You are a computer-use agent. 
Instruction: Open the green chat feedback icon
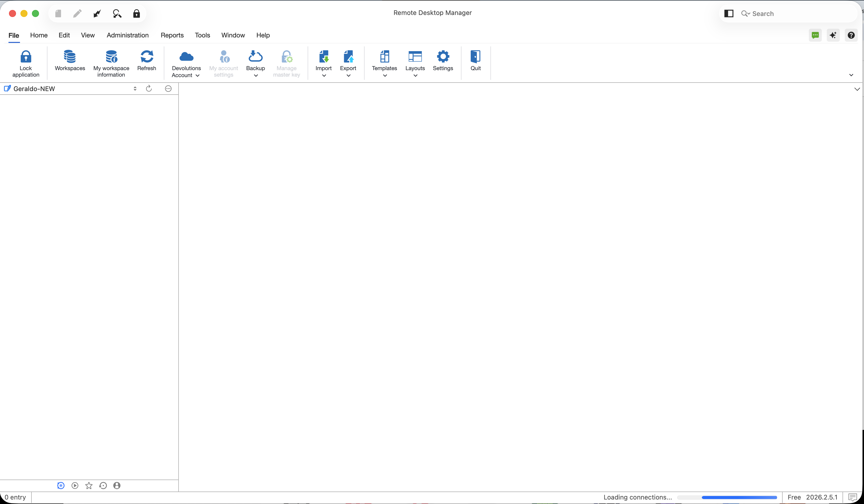tap(815, 35)
